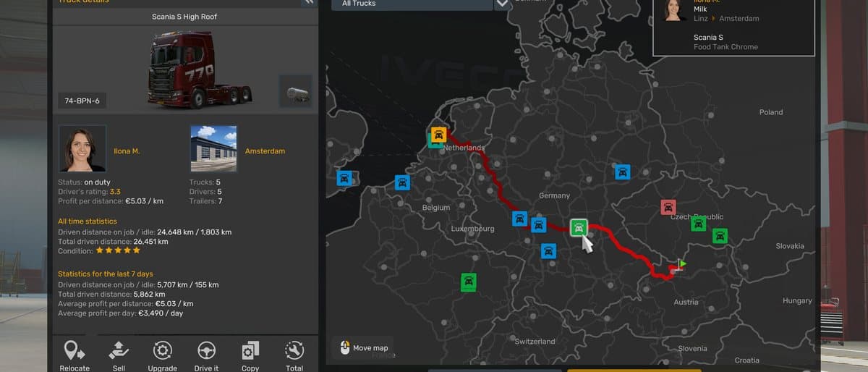Click the 'Trucks: 5' garage stat
This screenshot has height=372, width=868.
pyautogui.click(x=205, y=182)
